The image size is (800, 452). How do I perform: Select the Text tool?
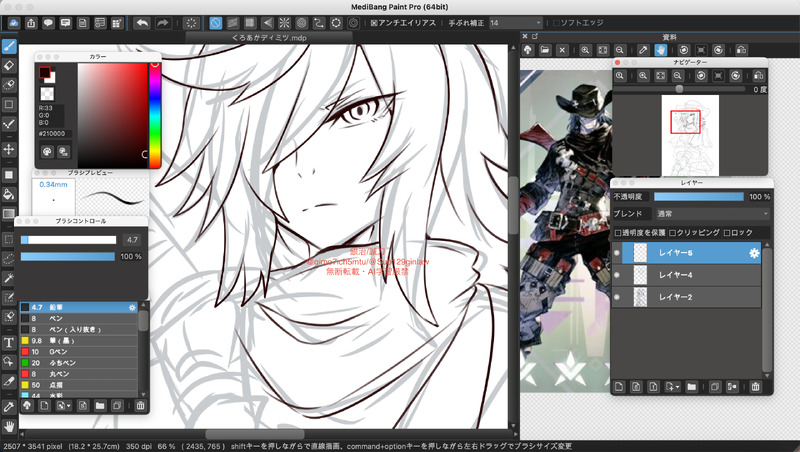tap(9, 342)
